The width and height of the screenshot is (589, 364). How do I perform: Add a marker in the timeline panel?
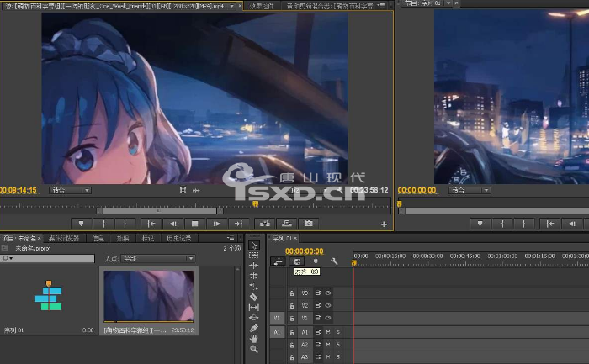tap(316, 261)
